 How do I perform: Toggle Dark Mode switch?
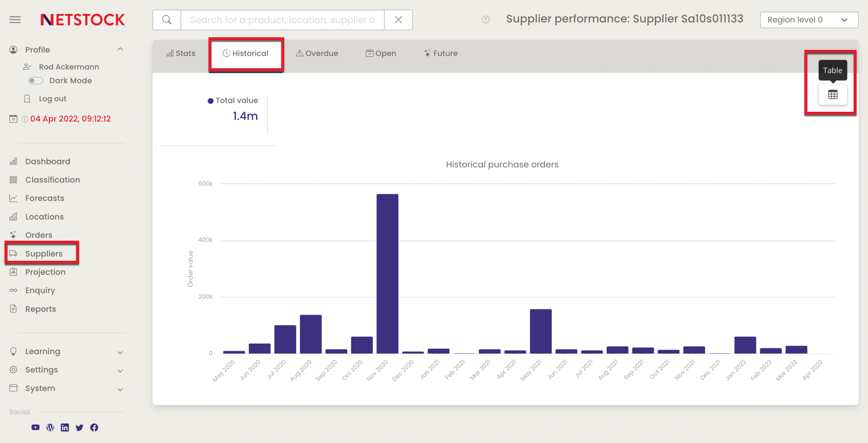coord(35,80)
